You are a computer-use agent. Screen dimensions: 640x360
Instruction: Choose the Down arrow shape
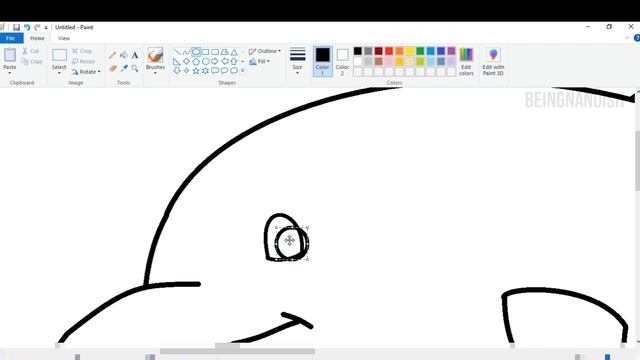(x=177, y=71)
